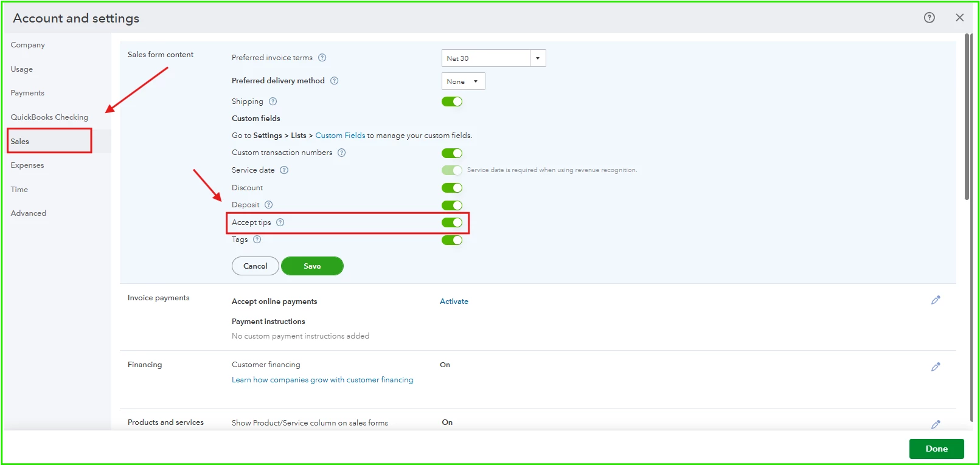Click the Payment instructions label
Image resolution: width=980 pixels, height=465 pixels.
click(268, 322)
